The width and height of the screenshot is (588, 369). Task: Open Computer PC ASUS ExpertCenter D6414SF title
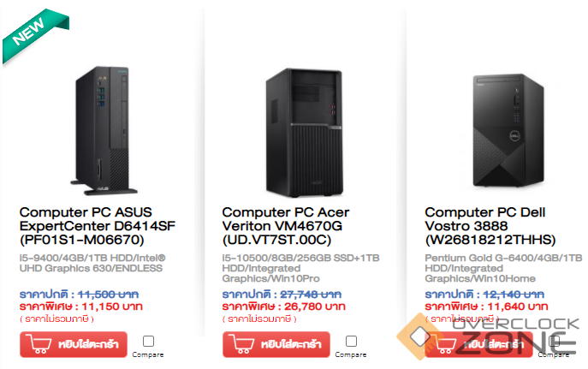tap(97, 226)
